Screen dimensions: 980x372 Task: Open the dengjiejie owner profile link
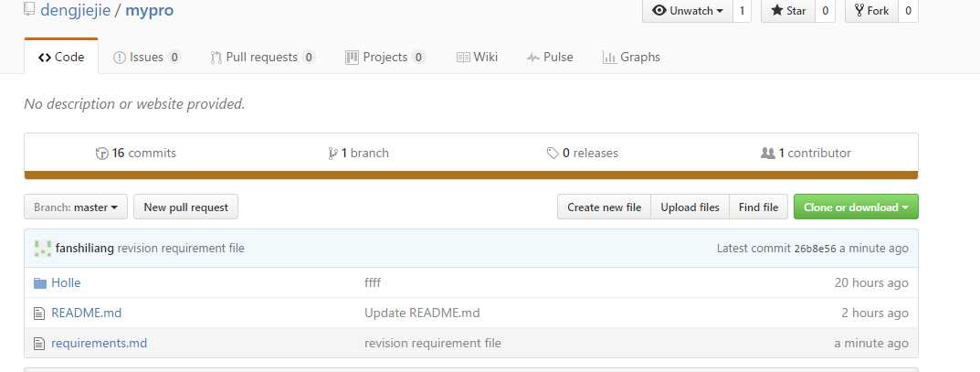[x=75, y=10]
